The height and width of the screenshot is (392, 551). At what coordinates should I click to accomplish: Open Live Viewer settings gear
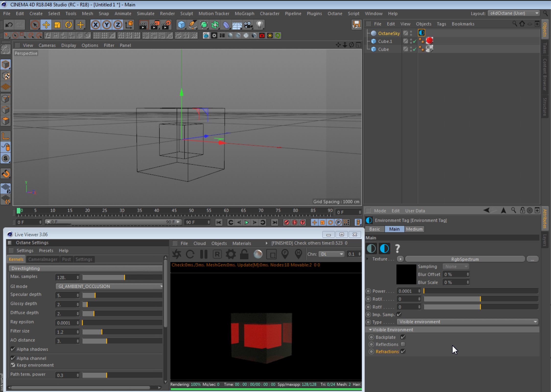[230, 254]
